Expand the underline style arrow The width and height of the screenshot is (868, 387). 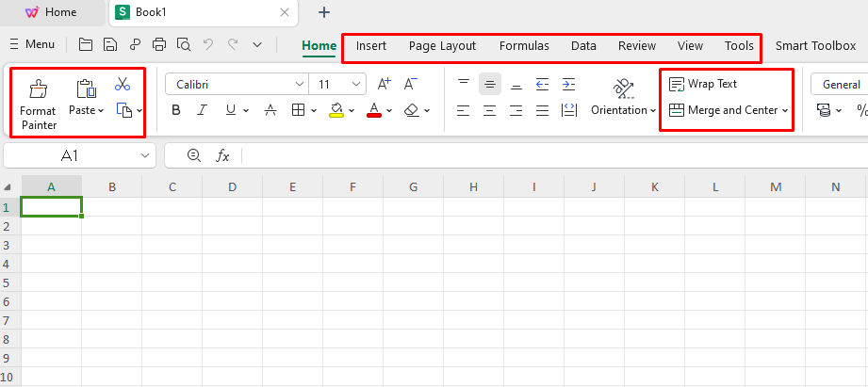coord(245,110)
